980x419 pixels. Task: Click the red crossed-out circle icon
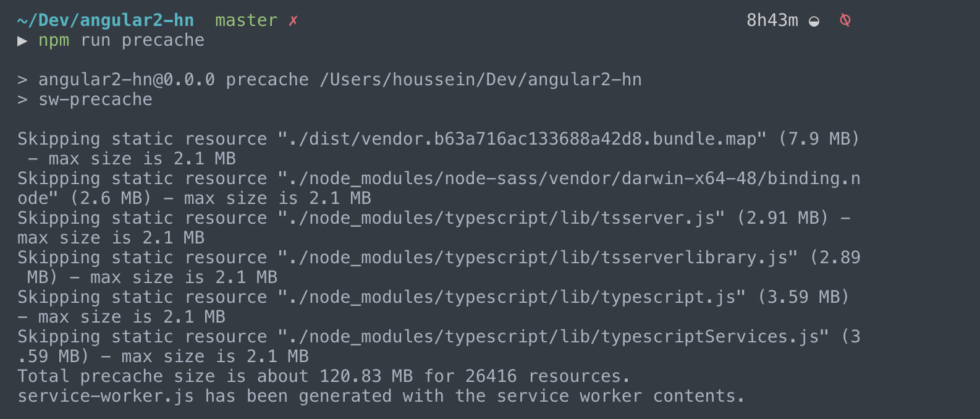coord(845,20)
